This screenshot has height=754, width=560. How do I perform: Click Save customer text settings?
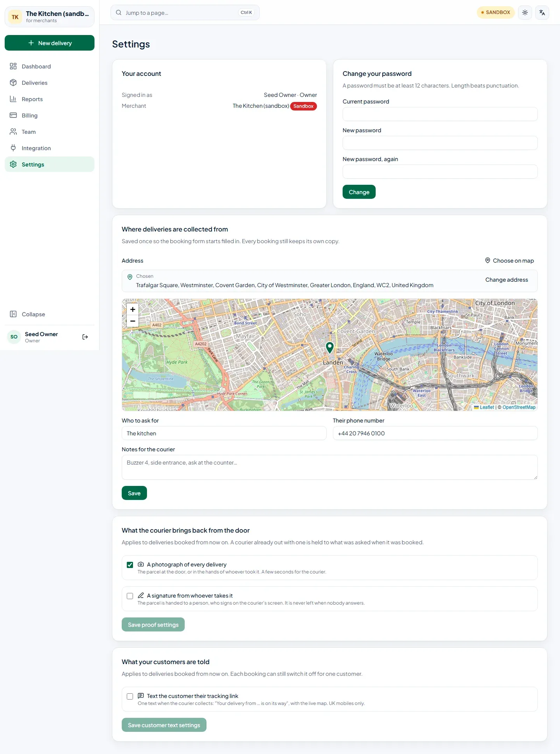(164, 725)
